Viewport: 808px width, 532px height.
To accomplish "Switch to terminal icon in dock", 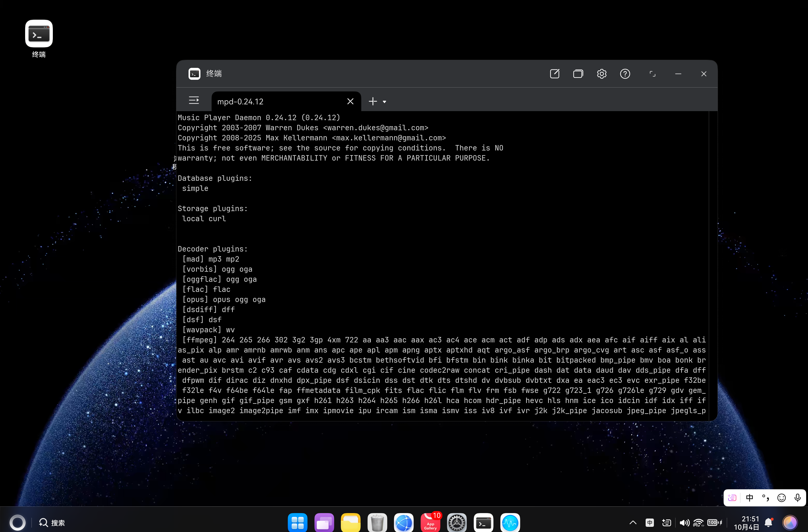I will tap(484, 522).
